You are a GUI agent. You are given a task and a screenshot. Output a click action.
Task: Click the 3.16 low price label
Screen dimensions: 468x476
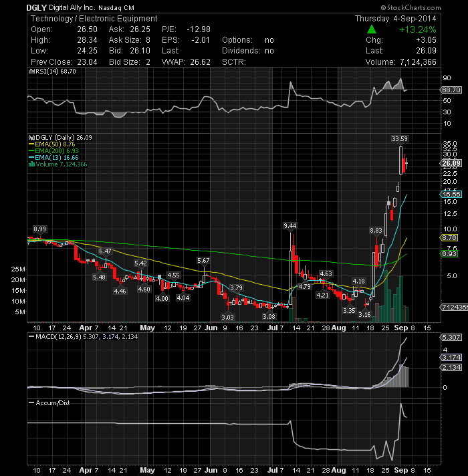(364, 314)
